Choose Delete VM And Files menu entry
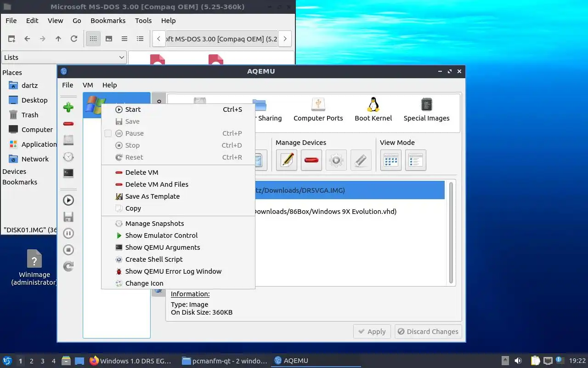Image resolution: width=588 pixels, height=368 pixels. coord(178,184)
